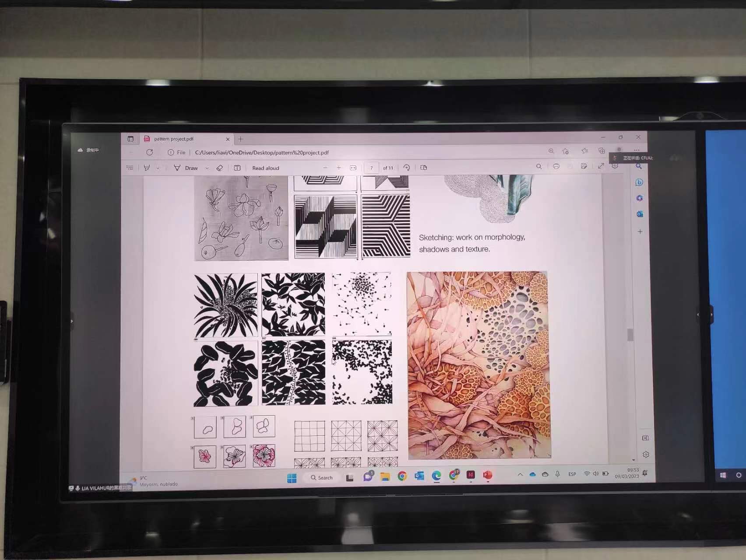Toggle the Erase tool
The height and width of the screenshot is (560, 746).
[220, 168]
